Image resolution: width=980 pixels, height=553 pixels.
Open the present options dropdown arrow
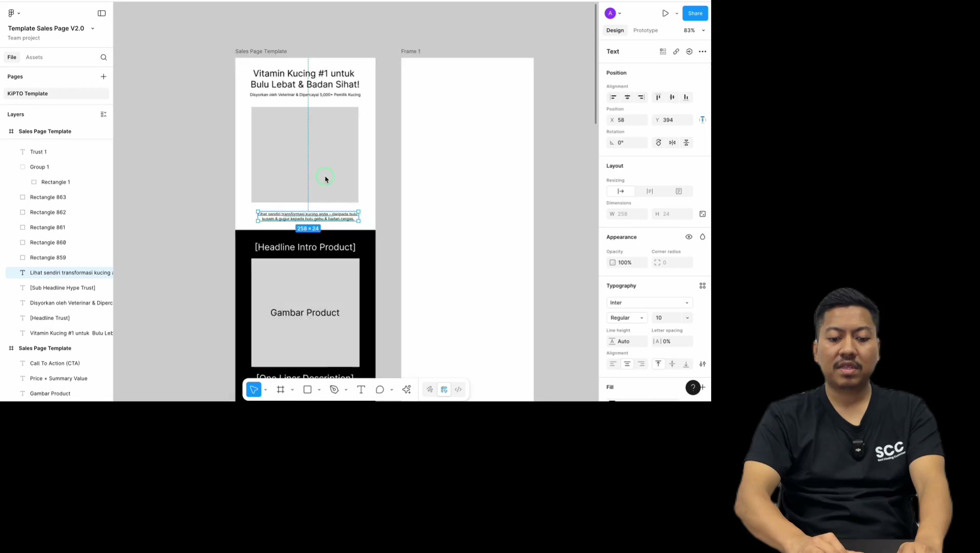click(x=677, y=13)
